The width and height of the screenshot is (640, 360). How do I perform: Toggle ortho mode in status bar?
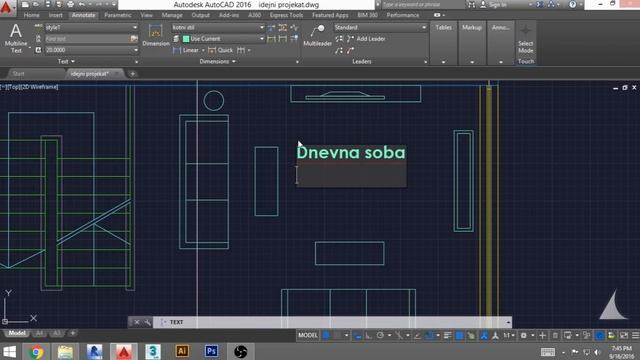coord(368,336)
